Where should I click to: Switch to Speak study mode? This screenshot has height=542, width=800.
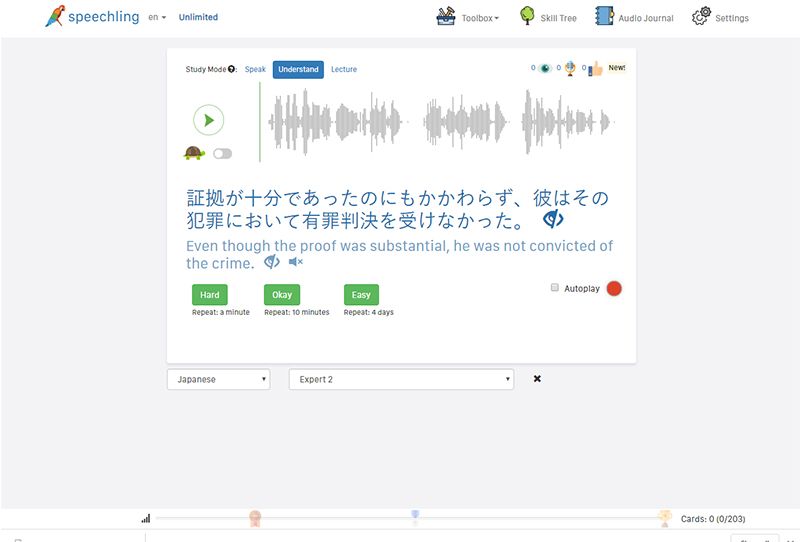click(x=255, y=69)
